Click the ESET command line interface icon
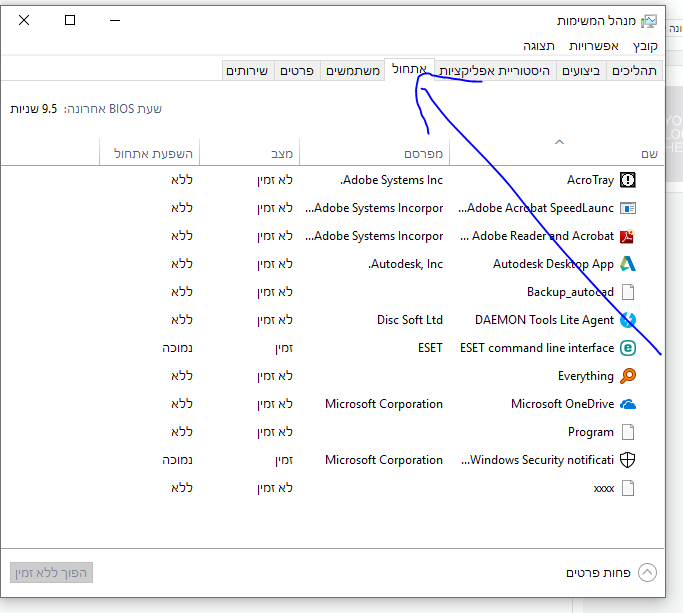 [x=628, y=348]
